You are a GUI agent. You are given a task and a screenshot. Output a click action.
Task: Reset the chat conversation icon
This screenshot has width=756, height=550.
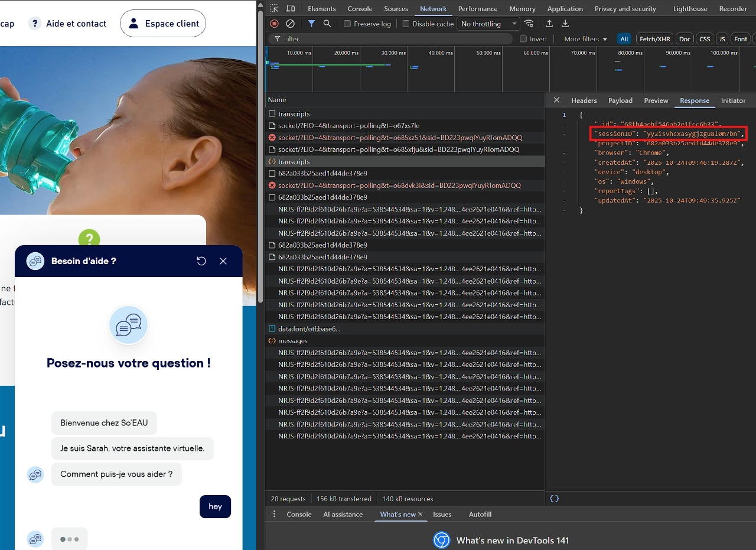[x=201, y=261]
